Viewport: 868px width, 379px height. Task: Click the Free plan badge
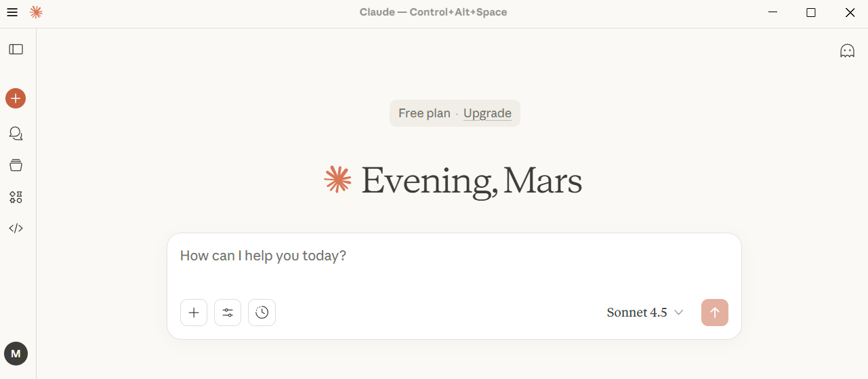tap(424, 113)
